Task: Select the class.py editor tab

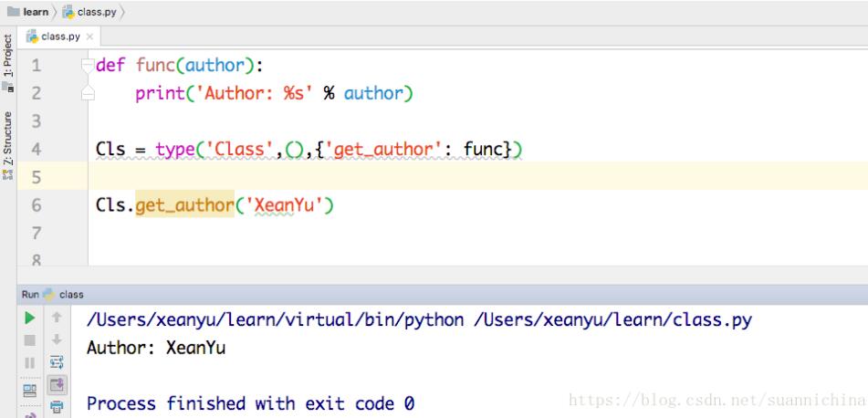Action: [58, 37]
